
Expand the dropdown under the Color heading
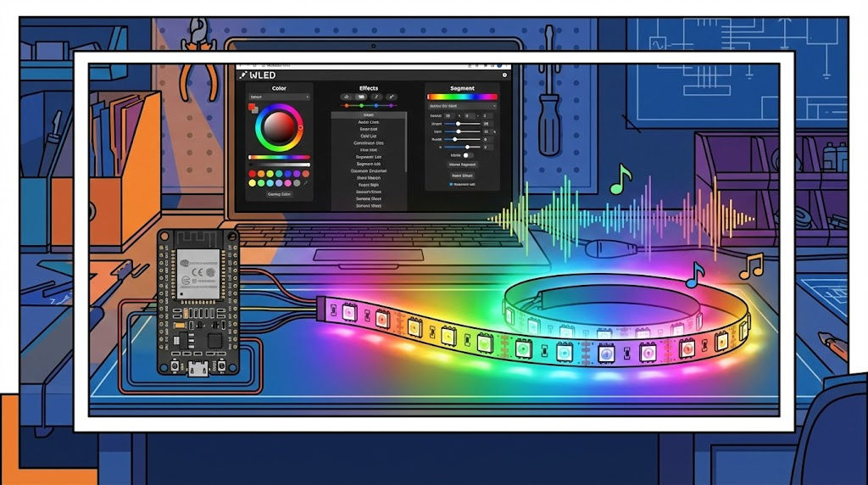click(279, 98)
